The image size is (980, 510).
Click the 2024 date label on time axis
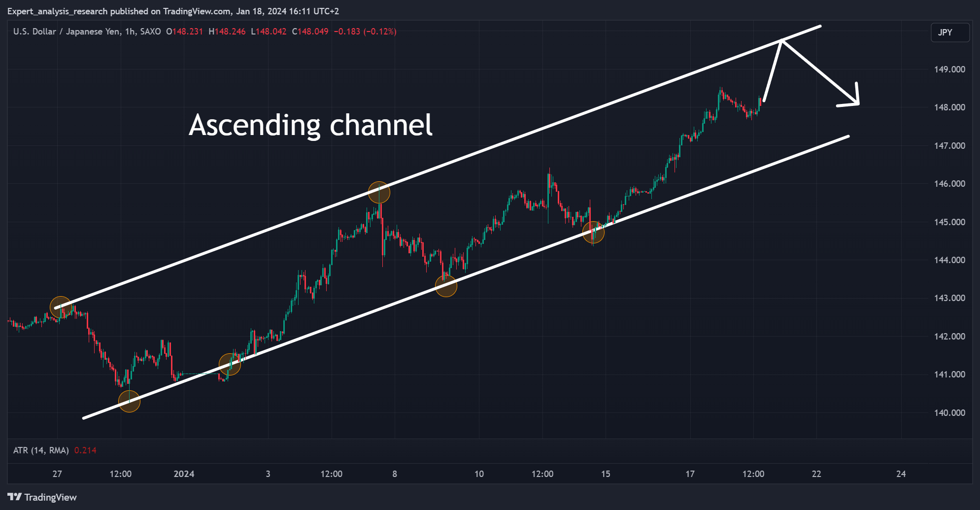[x=184, y=474]
